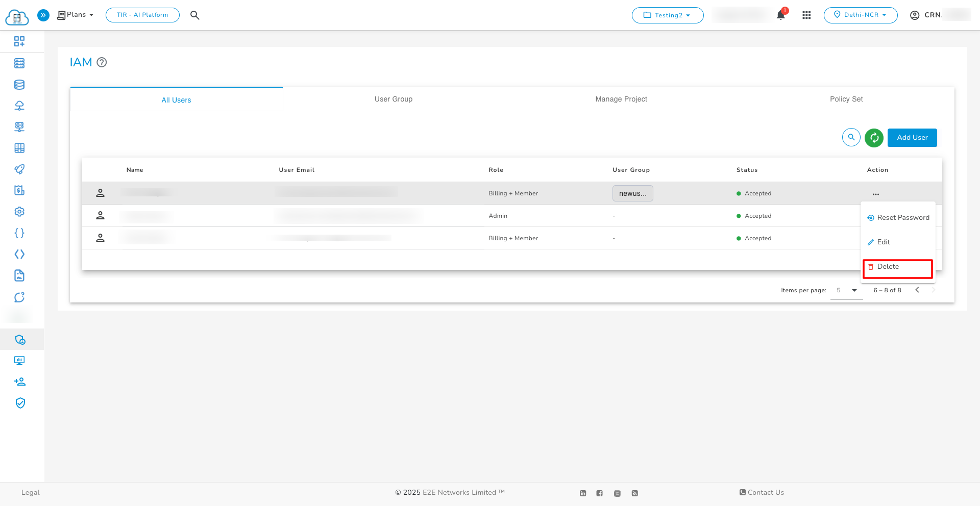Expand the Items per page dropdown

coord(846,290)
